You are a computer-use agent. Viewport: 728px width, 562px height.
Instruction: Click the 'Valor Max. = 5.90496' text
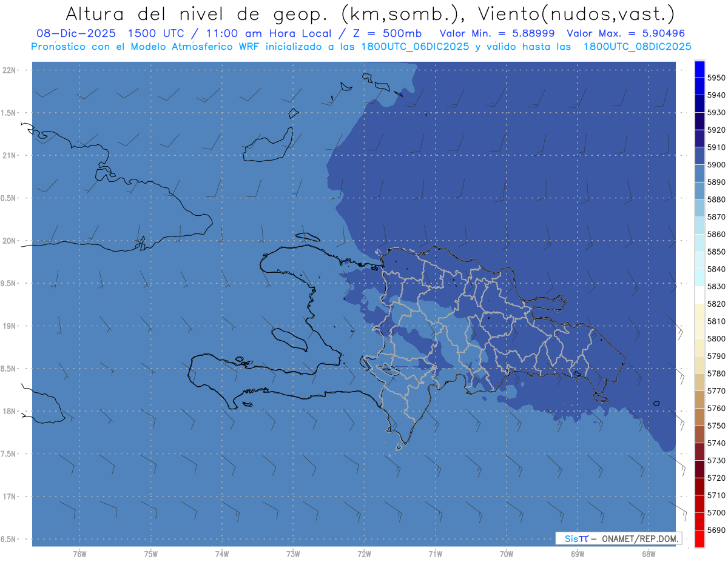coord(625,34)
